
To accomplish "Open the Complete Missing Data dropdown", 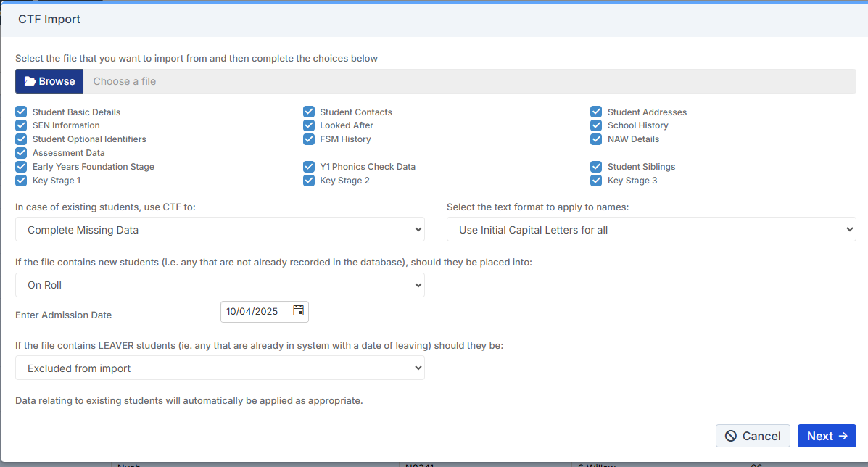I will point(220,230).
